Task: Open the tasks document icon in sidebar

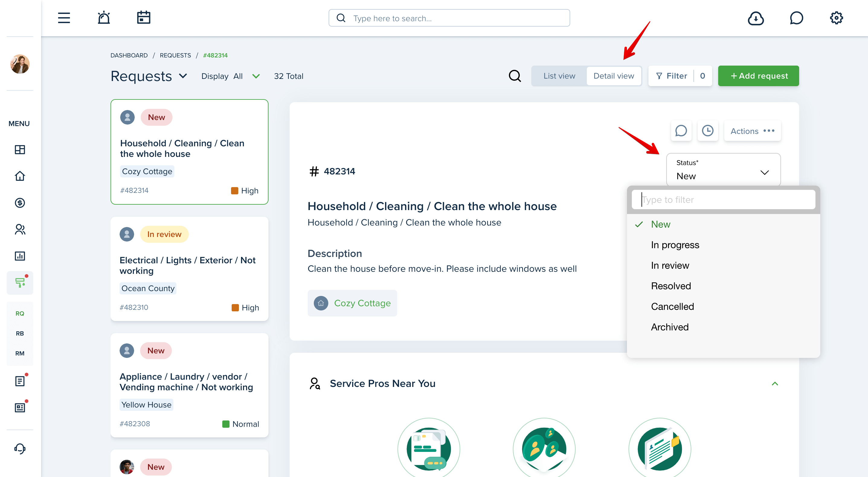Action: (20, 381)
